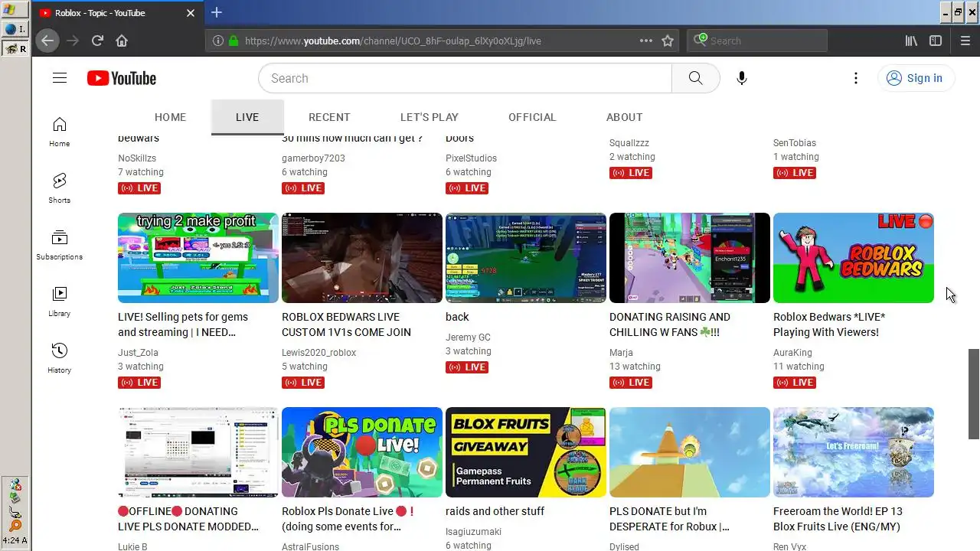
Task: Click the page vertical scrollbar thumb
Action: point(974,393)
